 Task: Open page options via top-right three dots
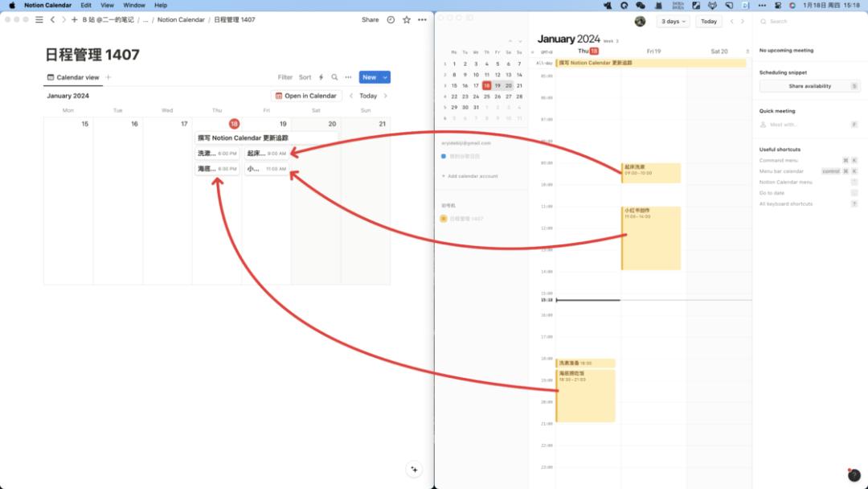click(423, 19)
